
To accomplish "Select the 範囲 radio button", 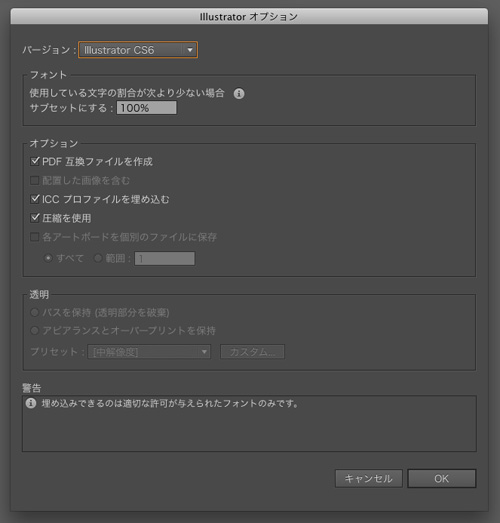I will [x=98, y=258].
